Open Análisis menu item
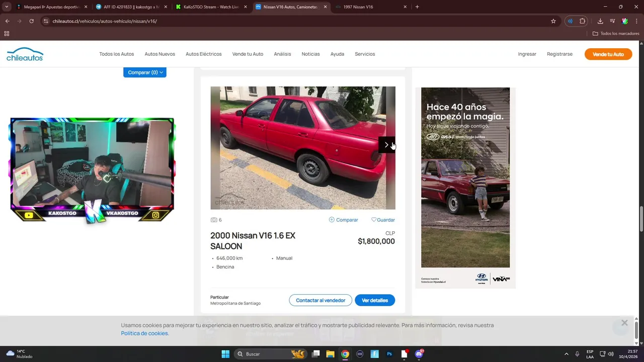 pos(282,54)
